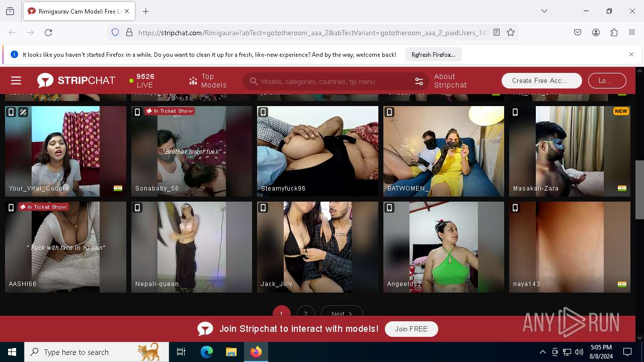644x362 pixels.
Task: Toggle reader view in address bar
Action: tap(497, 32)
